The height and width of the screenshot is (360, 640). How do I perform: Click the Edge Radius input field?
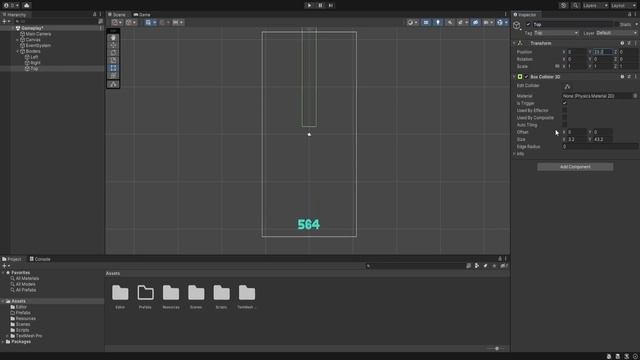point(600,147)
